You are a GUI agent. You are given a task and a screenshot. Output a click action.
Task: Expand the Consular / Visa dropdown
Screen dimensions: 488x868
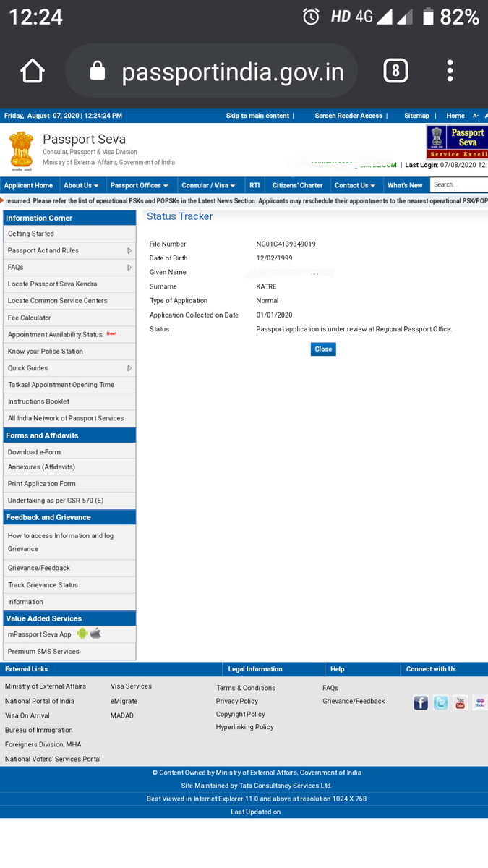208,185
